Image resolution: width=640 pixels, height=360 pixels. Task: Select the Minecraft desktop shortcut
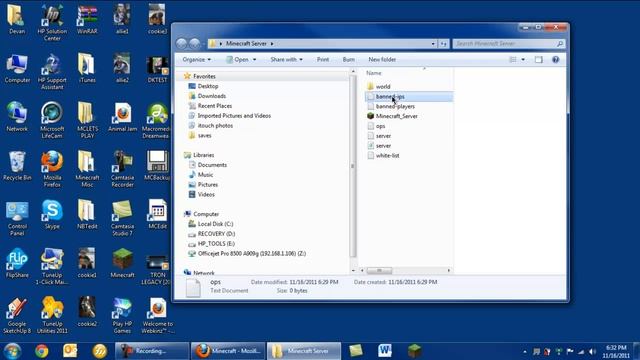coord(122,263)
